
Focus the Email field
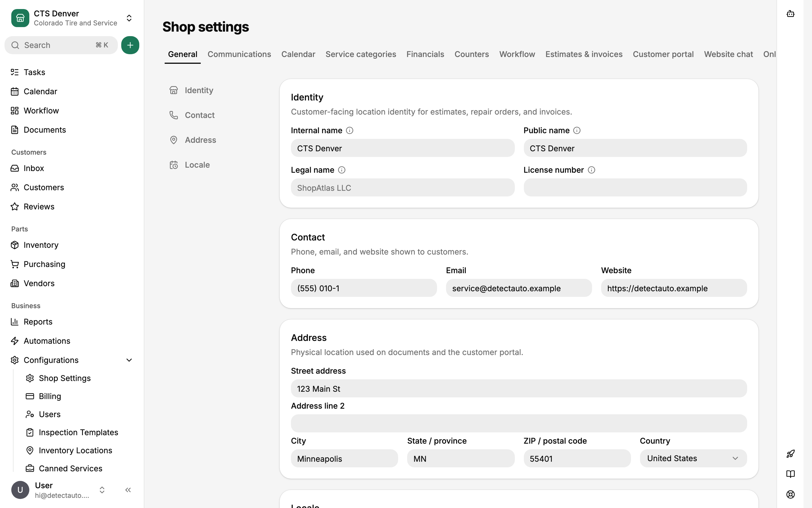[x=519, y=288]
